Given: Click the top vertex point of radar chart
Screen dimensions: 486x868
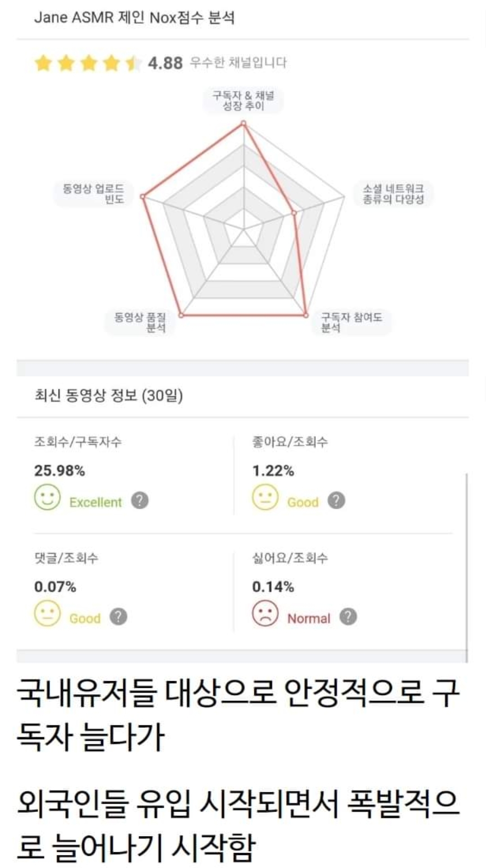Looking at the screenshot, I should click(243, 123).
